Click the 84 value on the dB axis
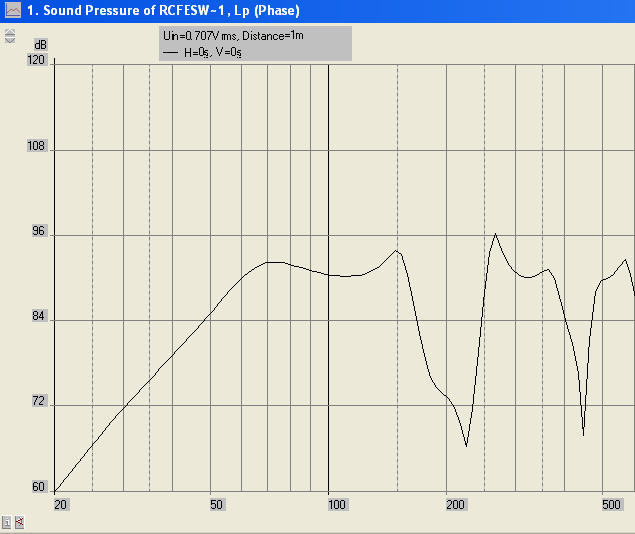Image resolution: width=635 pixels, height=534 pixels. point(38,316)
